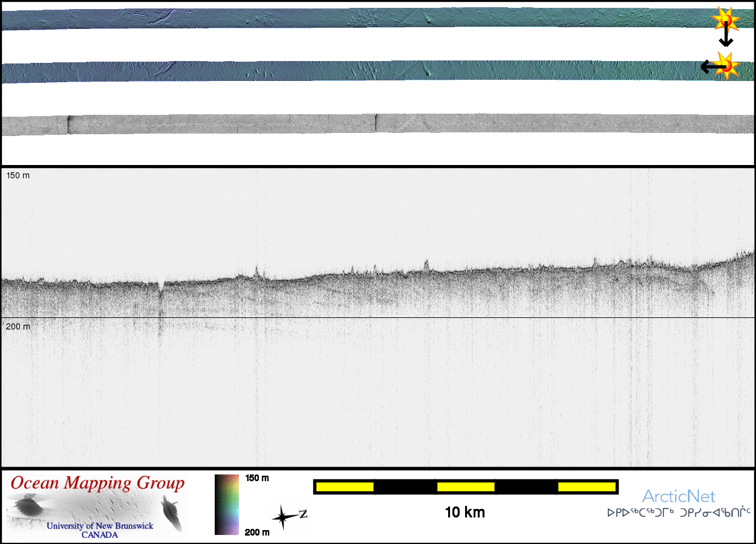Click the rightmost yellow scale bar segment
The height and width of the screenshot is (544, 756).
tap(586, 487)
